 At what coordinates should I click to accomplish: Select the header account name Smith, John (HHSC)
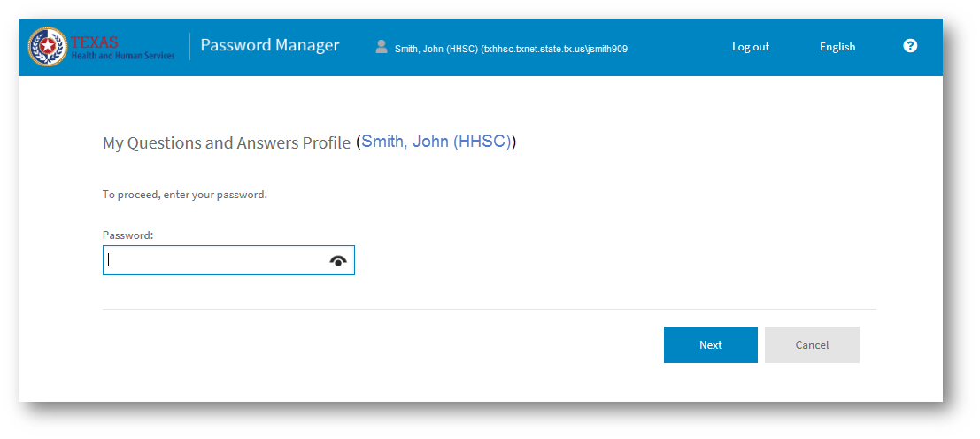(436, 49)
